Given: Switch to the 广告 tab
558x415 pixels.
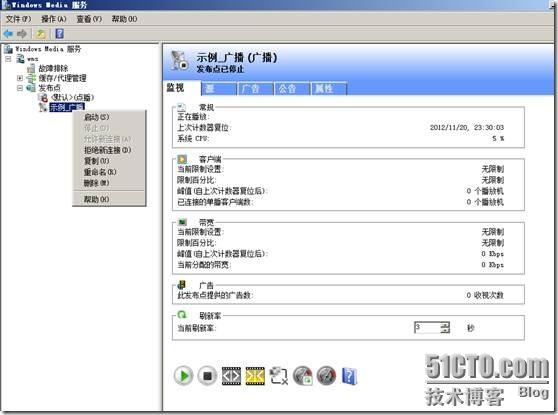Looking at the screenshot, I should [255, 88].
